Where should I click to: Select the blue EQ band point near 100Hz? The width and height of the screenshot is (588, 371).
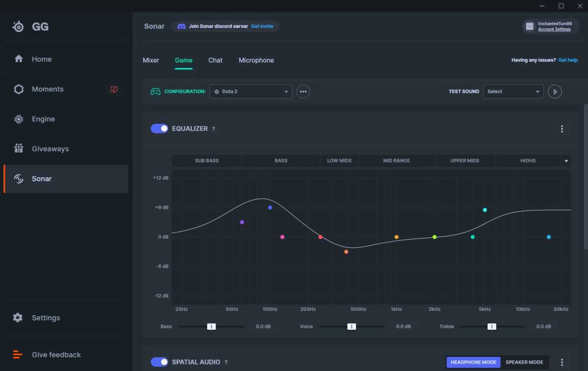click(x=270, y=208)
